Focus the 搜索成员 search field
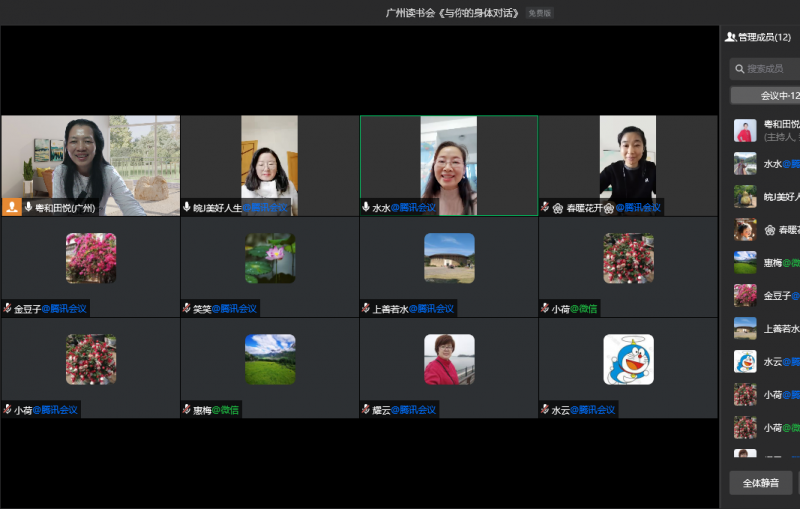The height and width of the screenshot is (509, 800). (770, 69)
